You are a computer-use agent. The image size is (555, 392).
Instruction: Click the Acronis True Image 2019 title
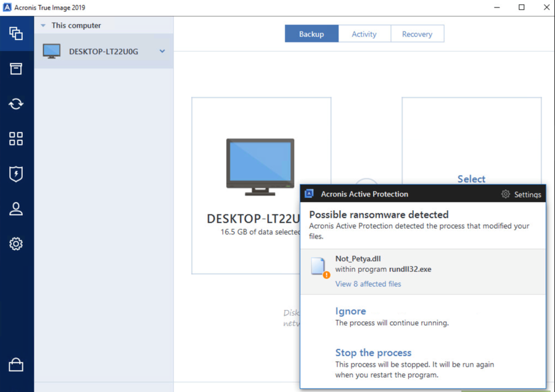[49, 7]
